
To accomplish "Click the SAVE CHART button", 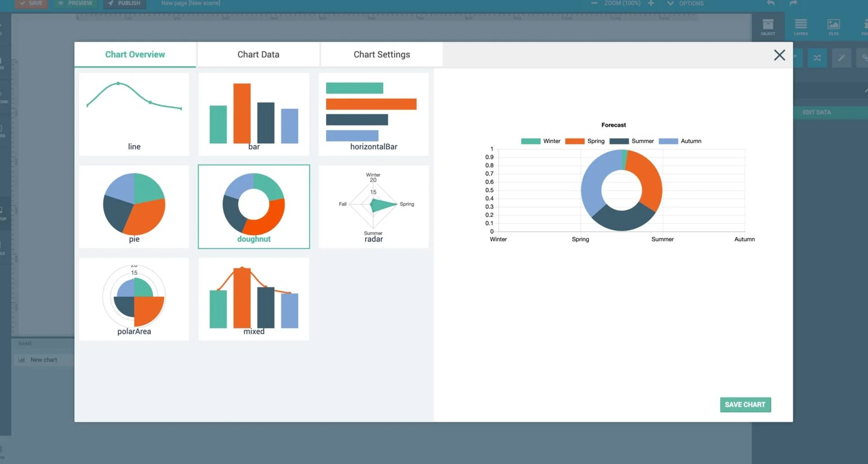I will 745,404.
